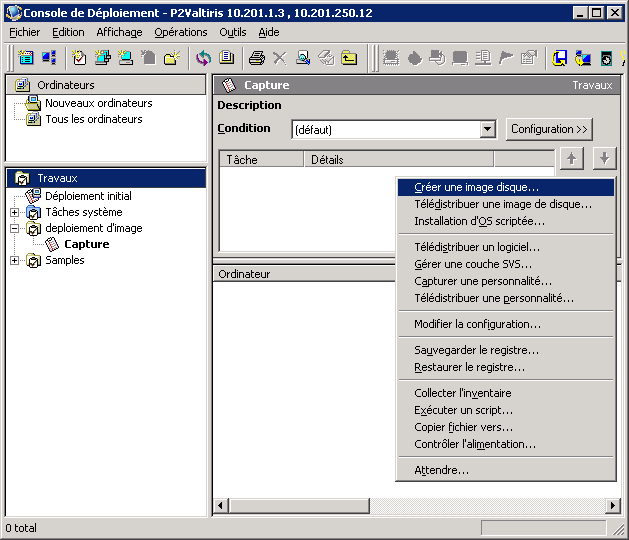Open the Outils menu
The height and width of the screenshot is (540, 629).
pyautogui.click(x=233, y=32)
